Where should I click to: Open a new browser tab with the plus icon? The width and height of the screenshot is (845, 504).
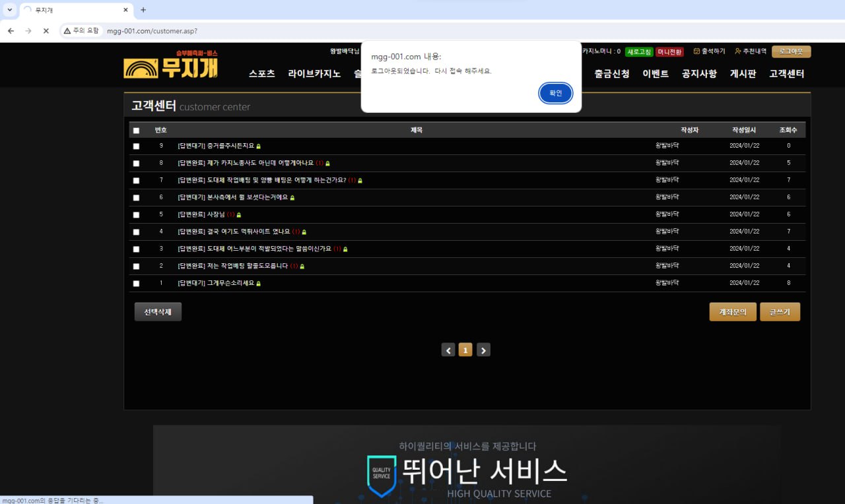tap(144, 10)
